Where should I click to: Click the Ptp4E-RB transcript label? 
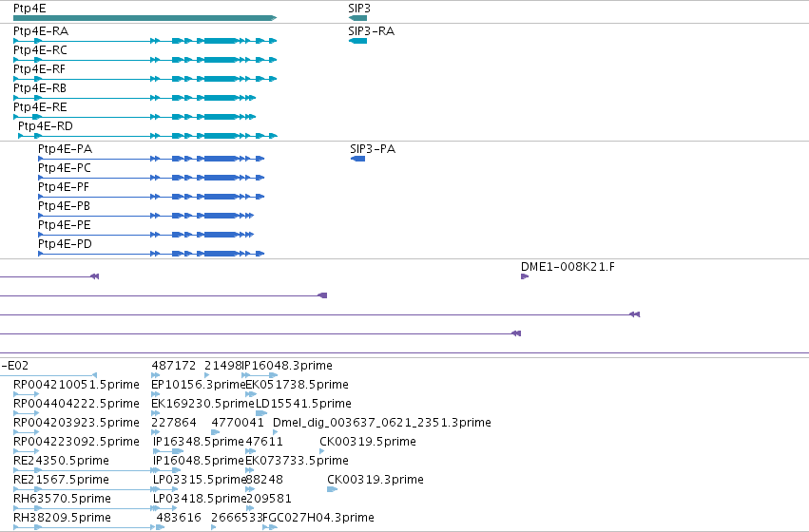pos(40,88)
